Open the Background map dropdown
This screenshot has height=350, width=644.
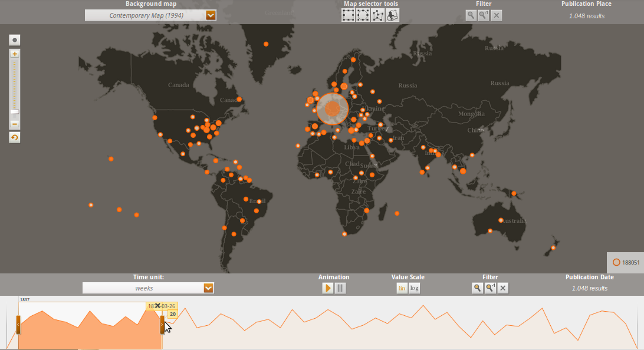(x=211, y=15)
